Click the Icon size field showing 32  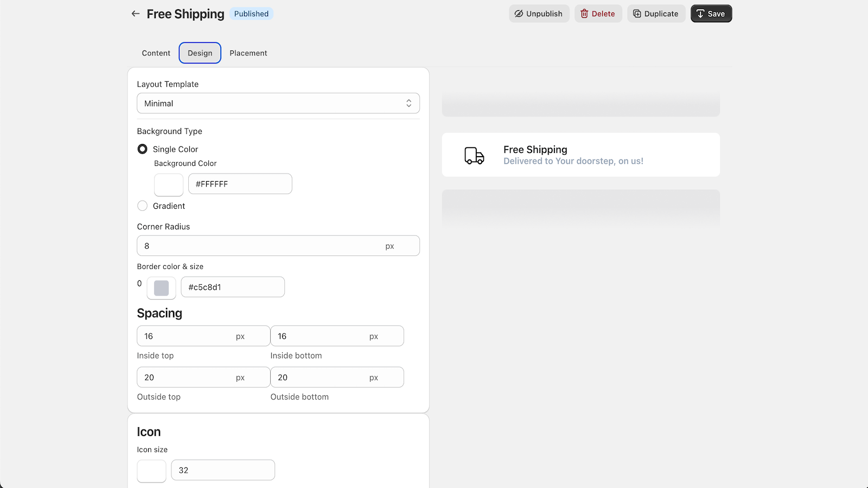[223, 470]
